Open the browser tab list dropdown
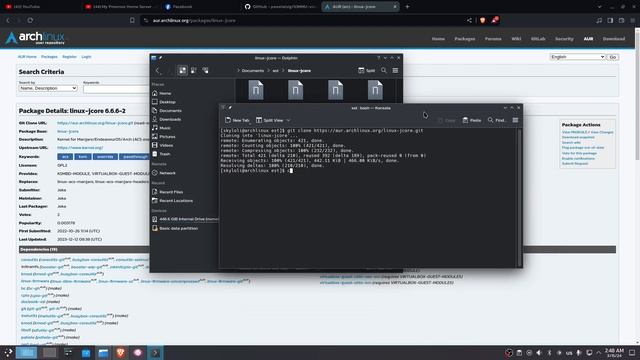Screen dimensions: 640x360 click(x=599, y=7)
